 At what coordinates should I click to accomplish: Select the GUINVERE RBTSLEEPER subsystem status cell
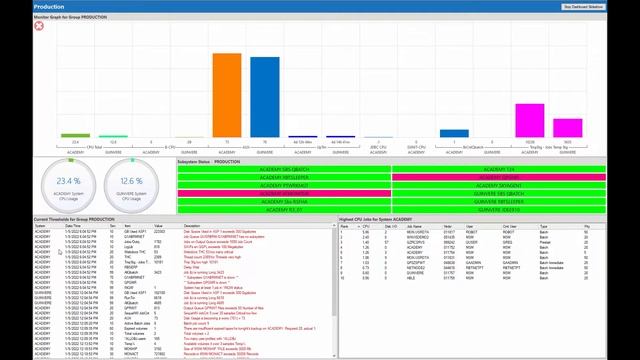click(499, 202)
